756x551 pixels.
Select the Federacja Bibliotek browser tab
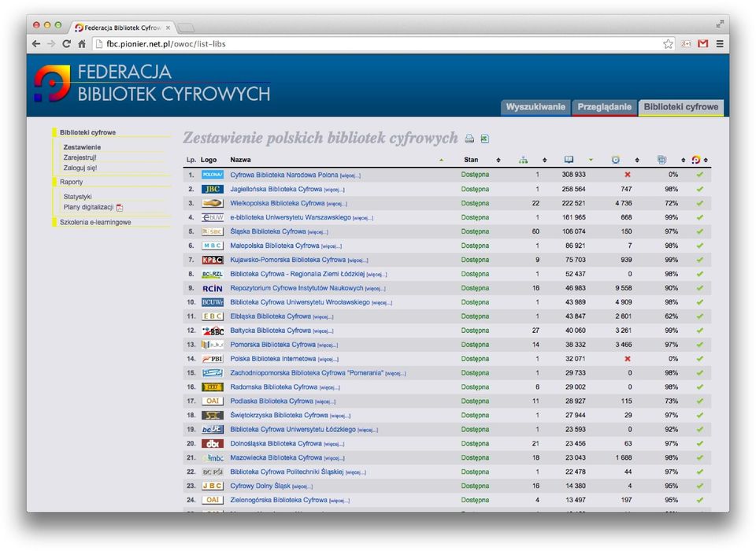(123, 28)
